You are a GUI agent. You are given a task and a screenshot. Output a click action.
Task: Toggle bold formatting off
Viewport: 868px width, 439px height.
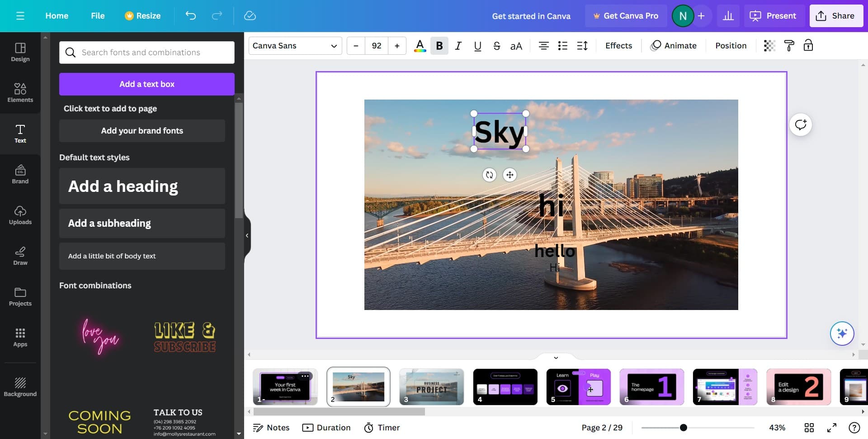pyautogui.click(x=439, y=45)
